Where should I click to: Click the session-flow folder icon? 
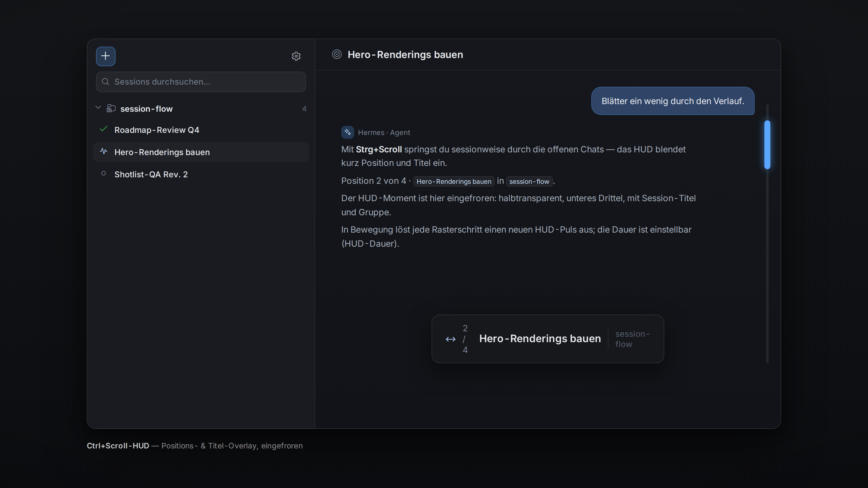coord(111,108)
